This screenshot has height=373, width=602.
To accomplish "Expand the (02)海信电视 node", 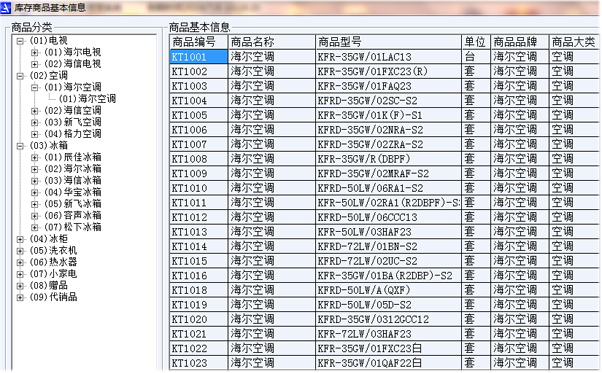I will pyautogui.click(x=35, y=64).
